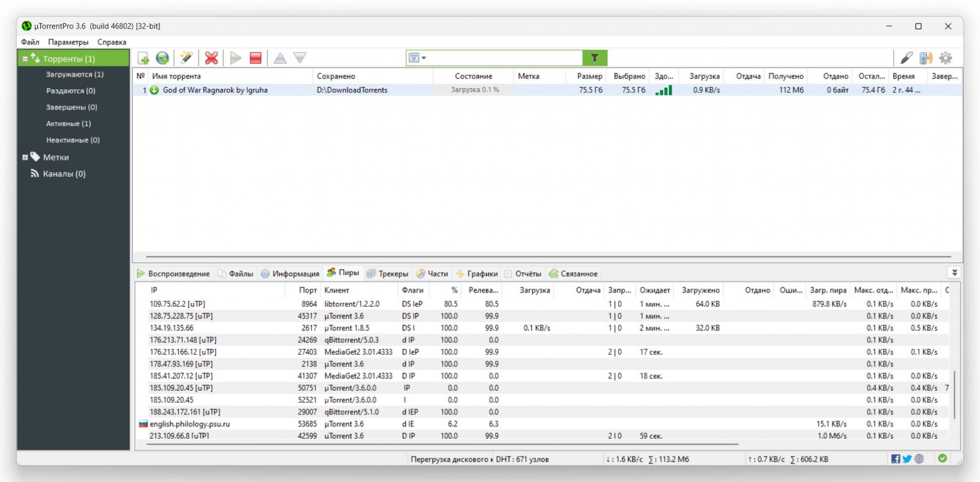980x482 pixels.
Task: Select the Загружаются (1) sidebar category
Action: [x=75, y=75]
